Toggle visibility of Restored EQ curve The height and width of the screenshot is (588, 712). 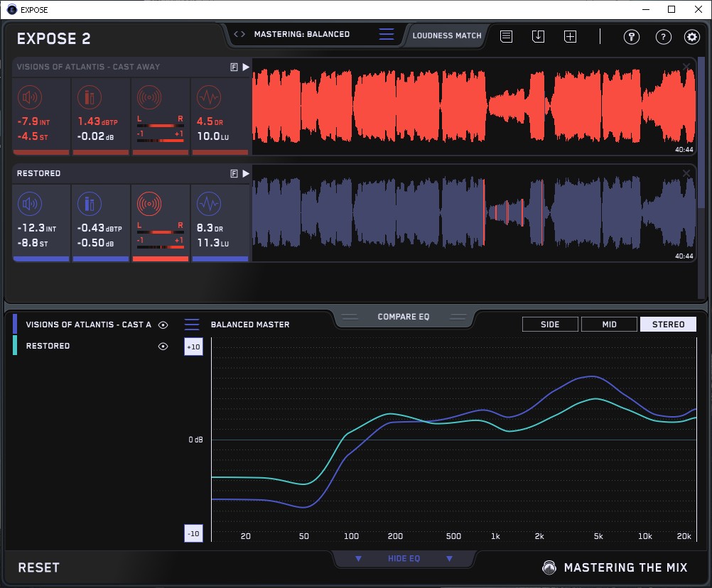[163, 346]
